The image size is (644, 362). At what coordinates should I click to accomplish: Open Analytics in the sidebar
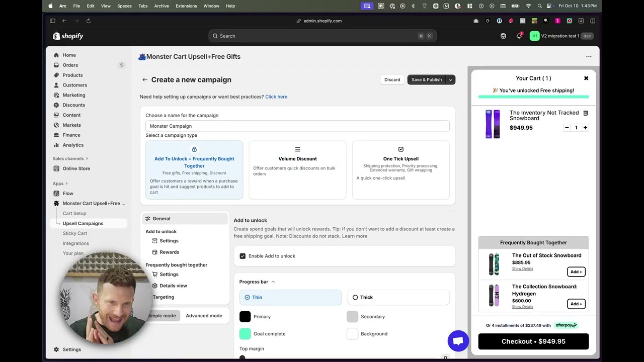tap(73, 145)
